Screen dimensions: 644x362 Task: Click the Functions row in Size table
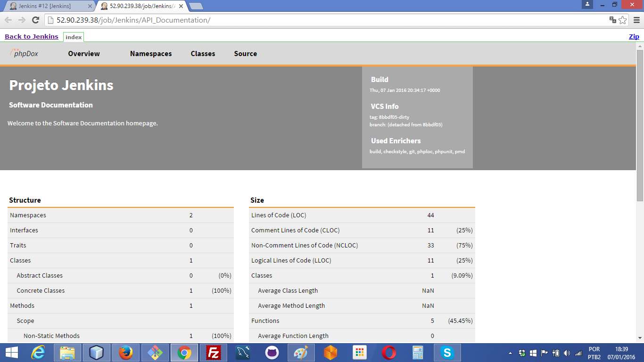point(362,321)
